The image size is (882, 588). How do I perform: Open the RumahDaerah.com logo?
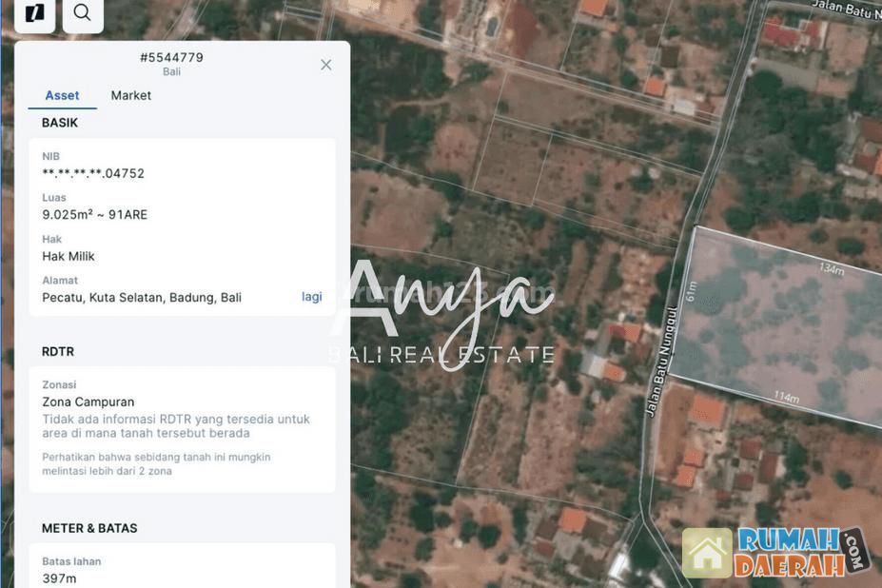click(x=776, y=552)
